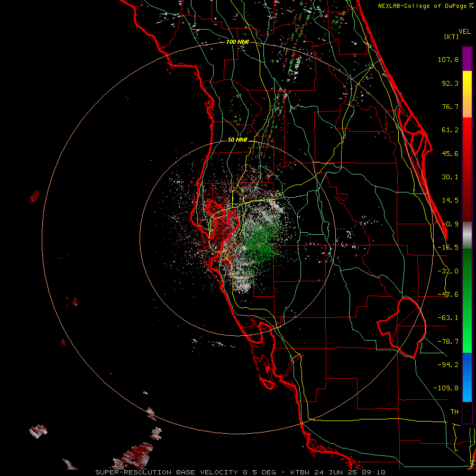Select the -94.2 legend value
This screenshot has height=476, width=476.
(x=448, y=364)
